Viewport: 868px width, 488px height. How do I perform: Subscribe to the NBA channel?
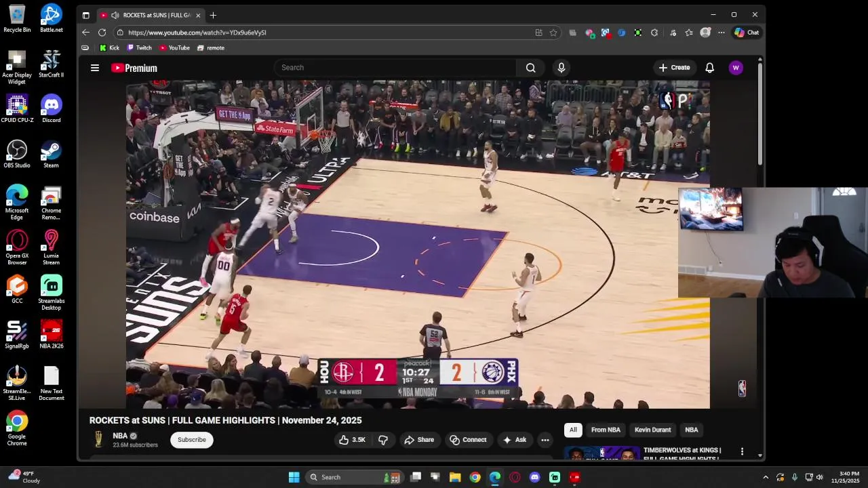pos(192,440)
